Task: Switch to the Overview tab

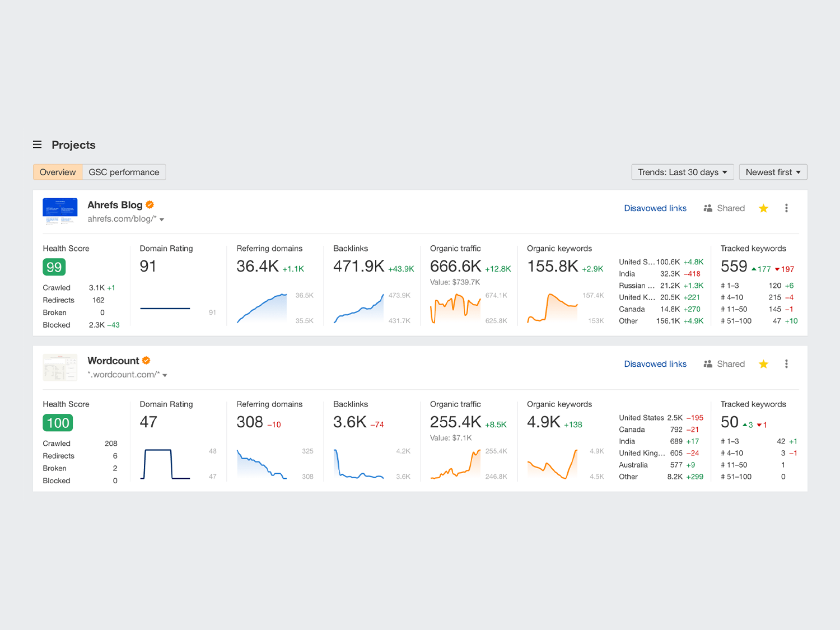Action: coord(58,172)
